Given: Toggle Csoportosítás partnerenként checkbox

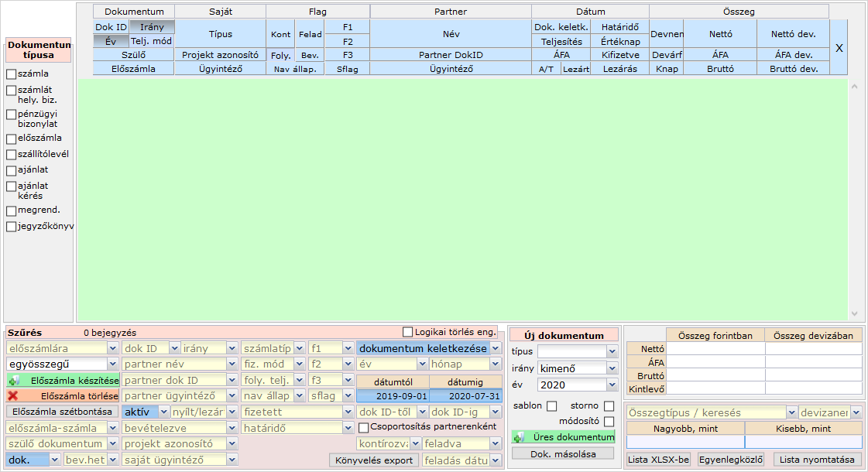Looking at the screenshot, I should [x=363, y=427].
